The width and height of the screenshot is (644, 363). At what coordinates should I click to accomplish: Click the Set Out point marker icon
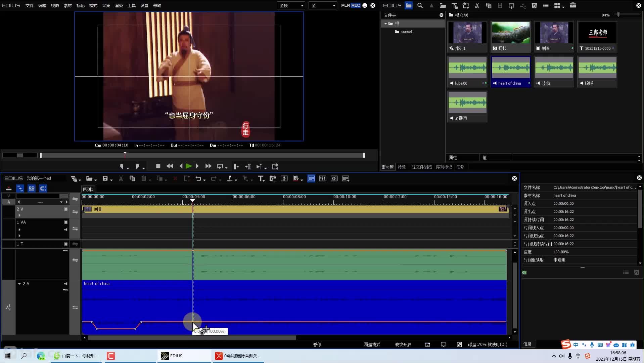pos(137,166)
